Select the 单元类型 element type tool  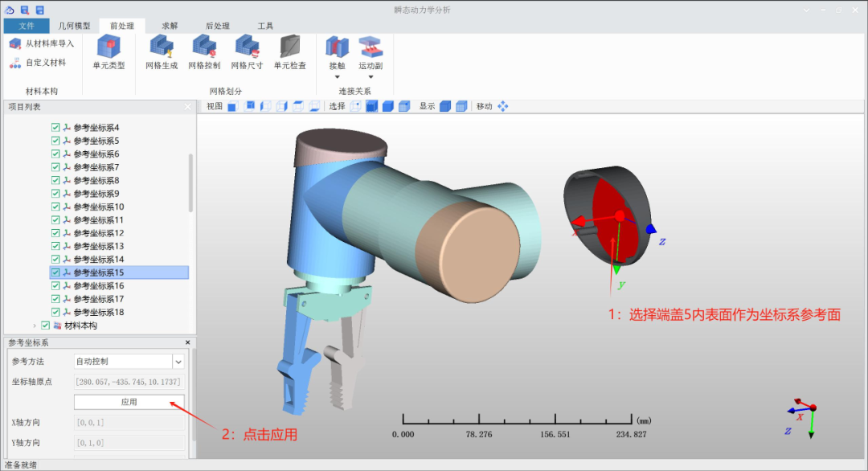click(x=108, y=52)
